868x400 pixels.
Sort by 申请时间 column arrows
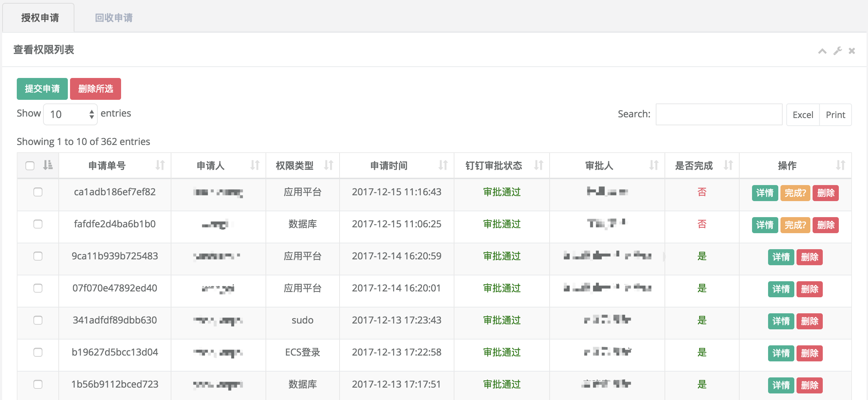pos(443,165)
